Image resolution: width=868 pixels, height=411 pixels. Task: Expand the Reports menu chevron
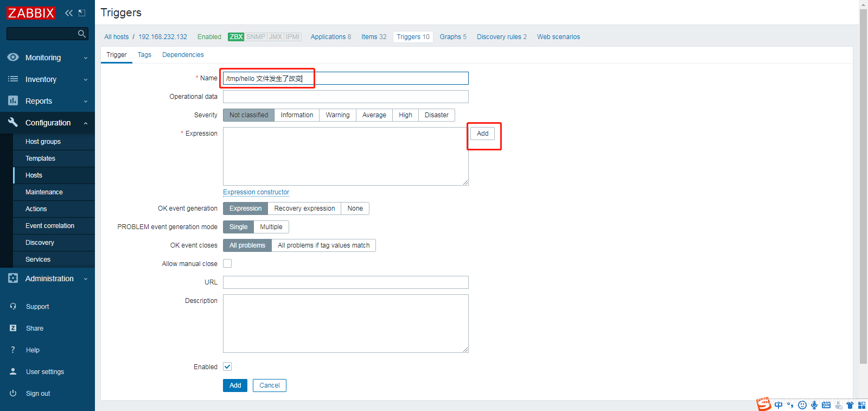[86, 101]
